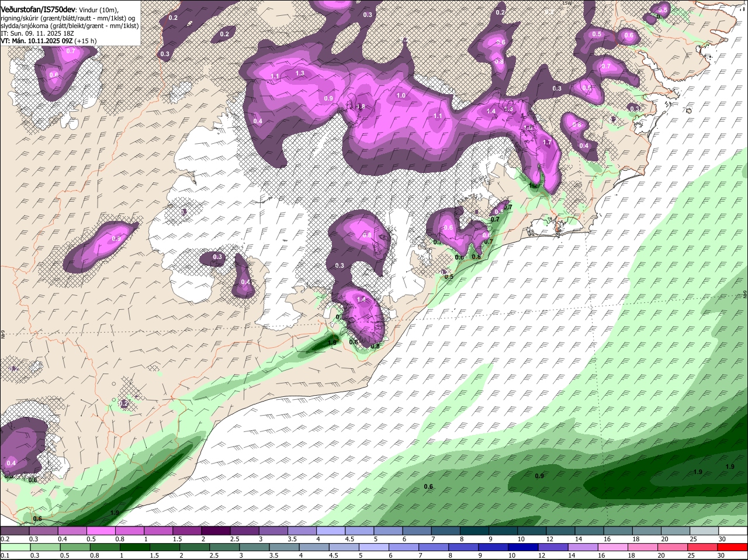Pick the 1.5 swatch in upper snow legend

click(x=187, y=530)
